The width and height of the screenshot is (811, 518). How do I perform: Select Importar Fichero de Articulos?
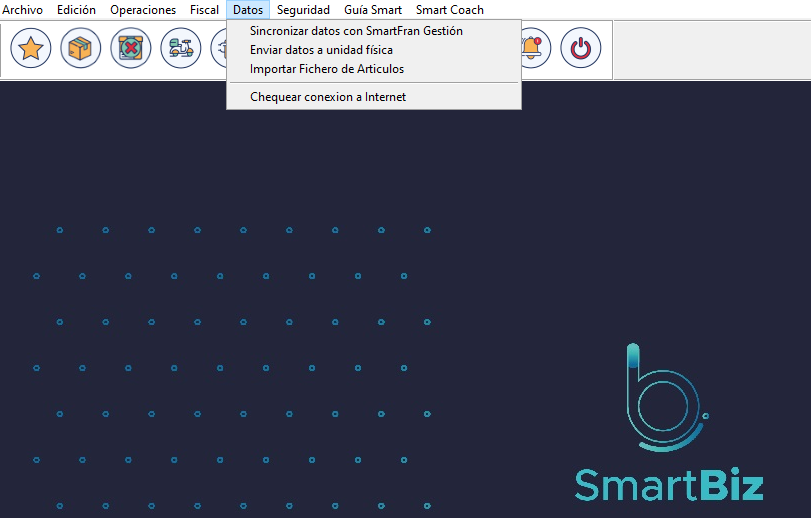click(327, 69)
